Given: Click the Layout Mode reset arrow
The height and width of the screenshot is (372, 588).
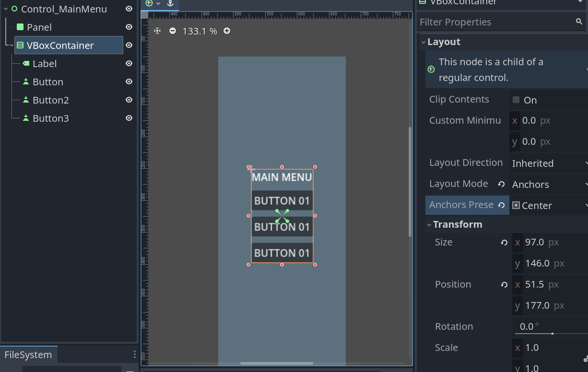Looking at the screenshot, I should [501, 184].
